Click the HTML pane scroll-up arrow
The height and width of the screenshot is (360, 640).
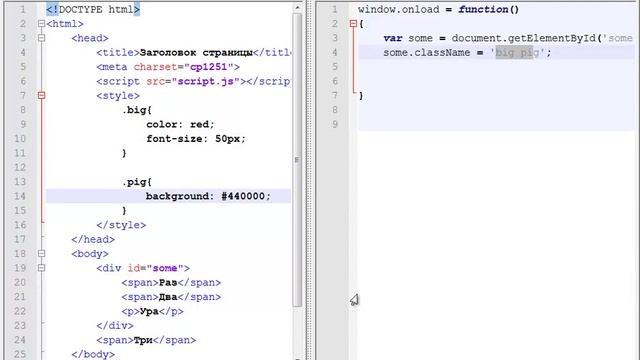tap(297, 7)
